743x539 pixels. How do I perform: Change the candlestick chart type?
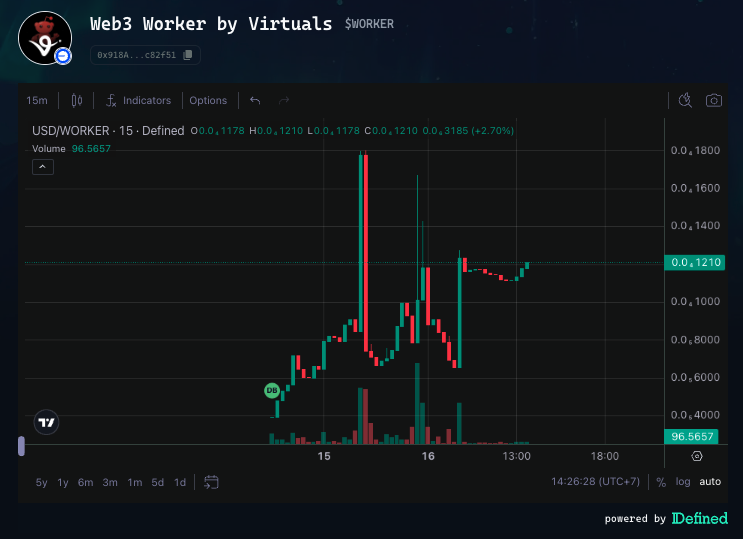click(x=77, y=100)
